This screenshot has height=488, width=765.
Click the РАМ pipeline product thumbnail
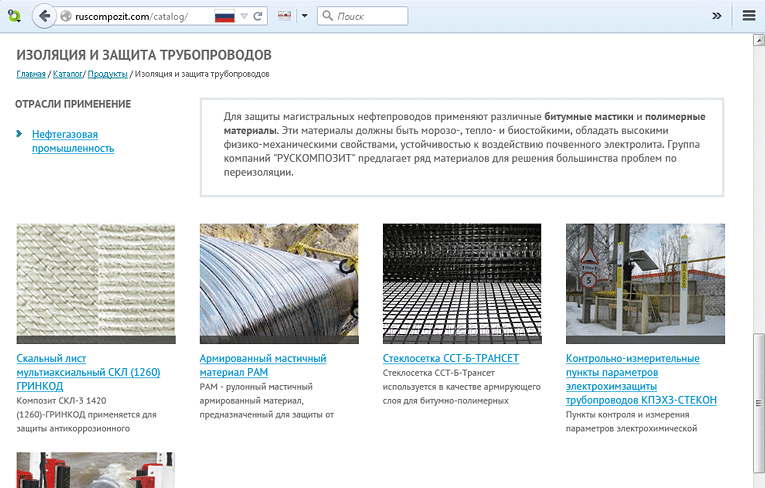279,284
